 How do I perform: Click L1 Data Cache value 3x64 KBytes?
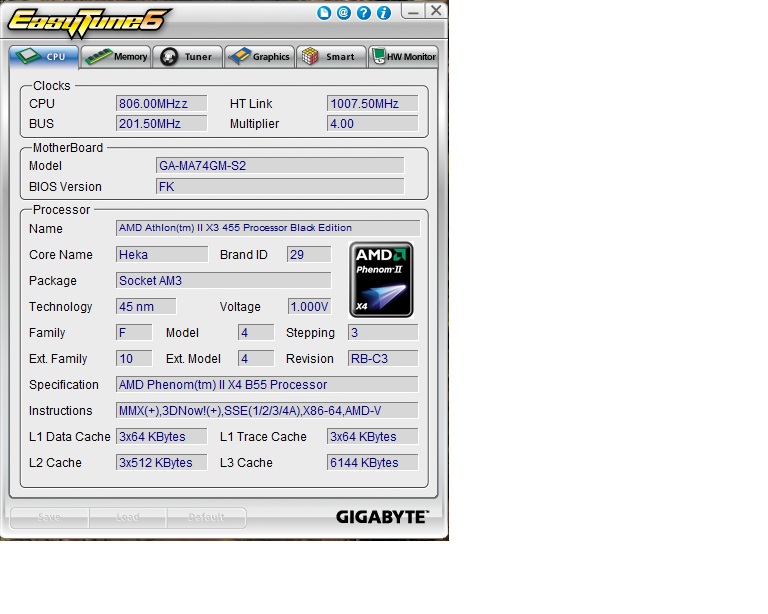click(162, 436)
